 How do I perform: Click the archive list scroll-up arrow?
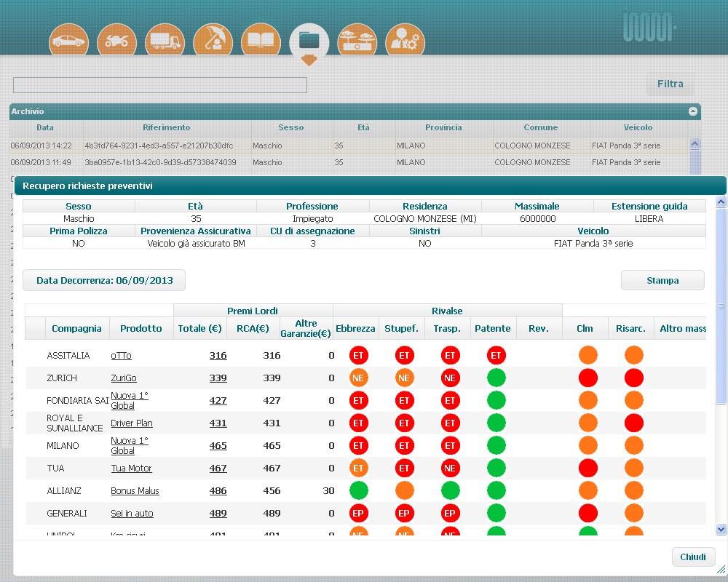[695, 143]
